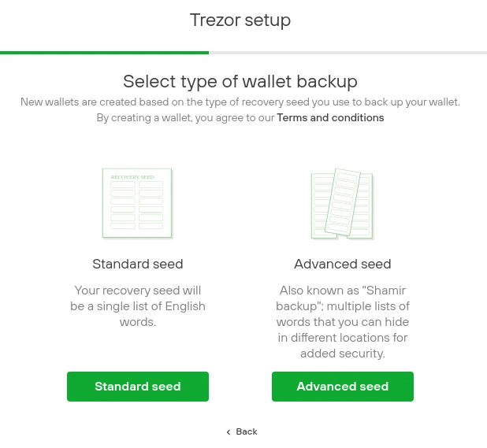This screenshot has height=448, width=487.
Task: Click the RECOVERY SEED label on the illustration
Action: coord(132,177)
